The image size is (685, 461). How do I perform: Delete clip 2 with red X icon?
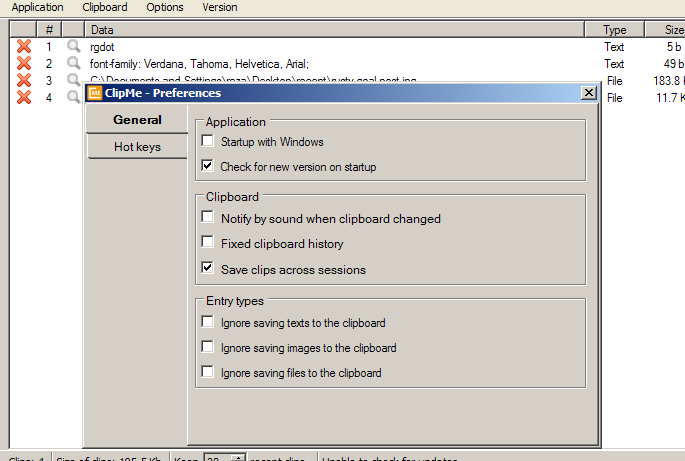pos(24,63)
